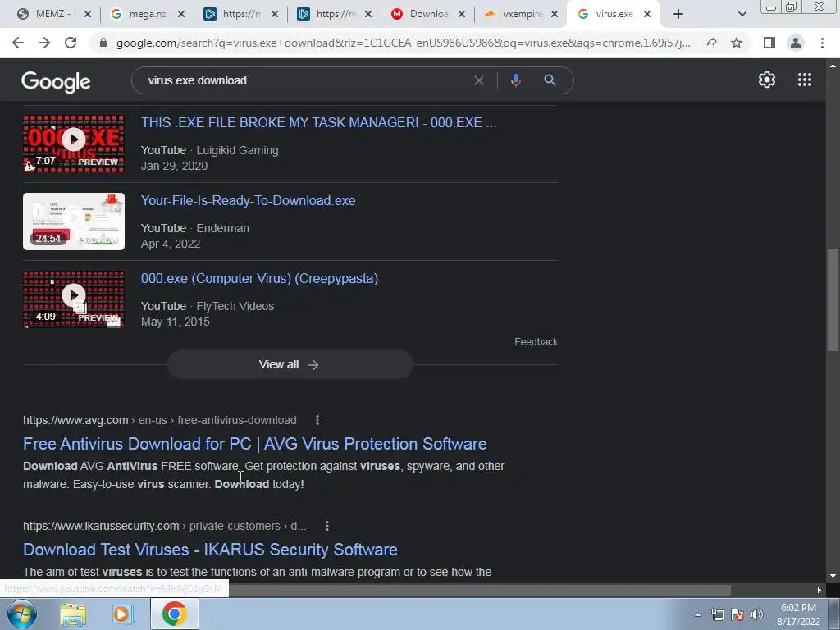
Task: Open the Chrome side panel icon
Action: pyautogui.click(x=769, y=43)
